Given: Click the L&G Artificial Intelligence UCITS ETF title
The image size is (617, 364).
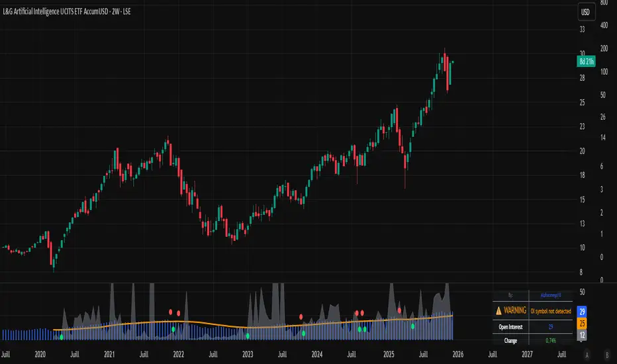Looking at the screenshot, I should point(66,11).
